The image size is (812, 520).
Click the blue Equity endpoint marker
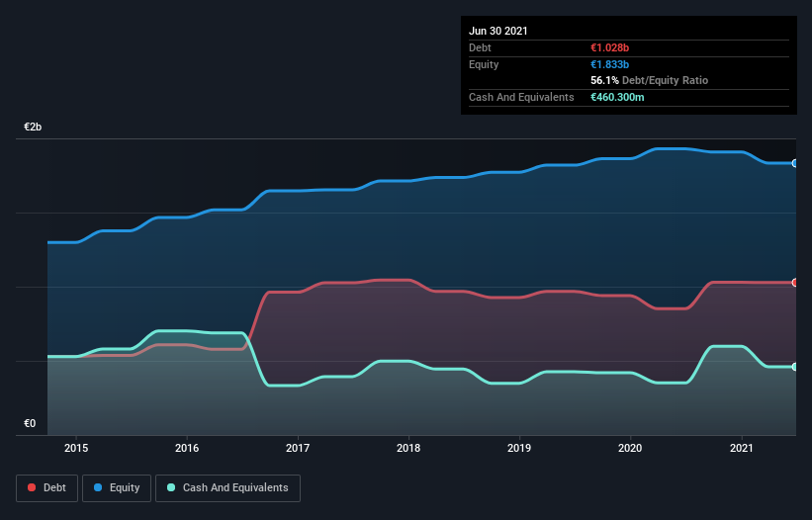[x=795, y=163]
